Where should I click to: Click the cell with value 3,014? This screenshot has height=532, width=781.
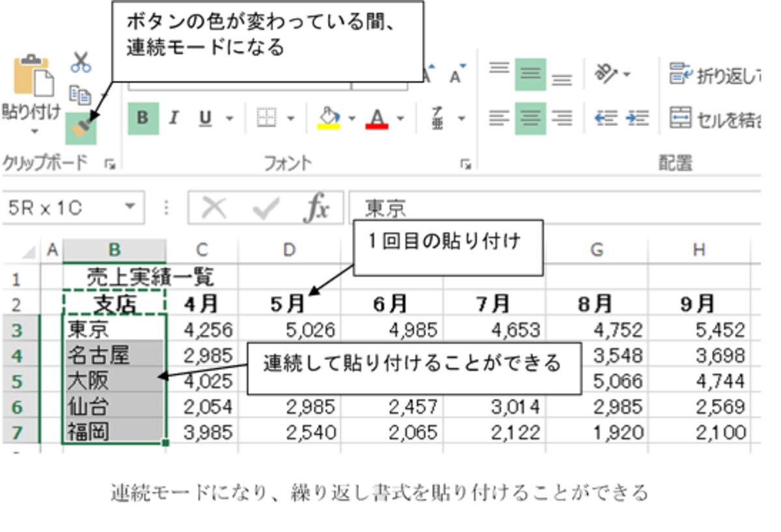click(495, 406)
